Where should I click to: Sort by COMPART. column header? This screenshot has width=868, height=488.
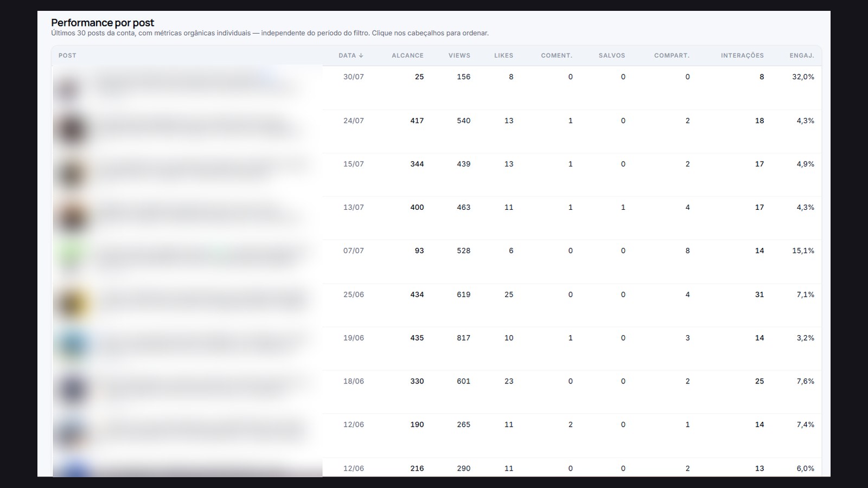point(672,55)
